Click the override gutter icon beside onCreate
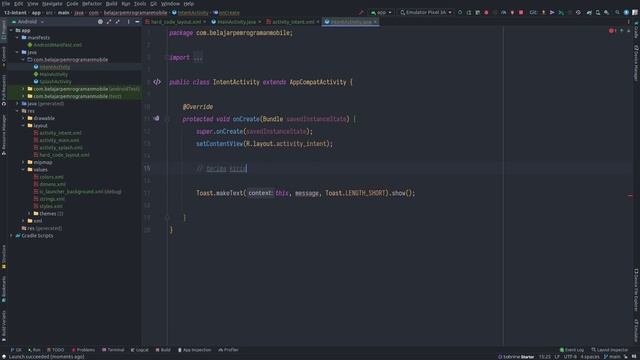 point(156,119)
